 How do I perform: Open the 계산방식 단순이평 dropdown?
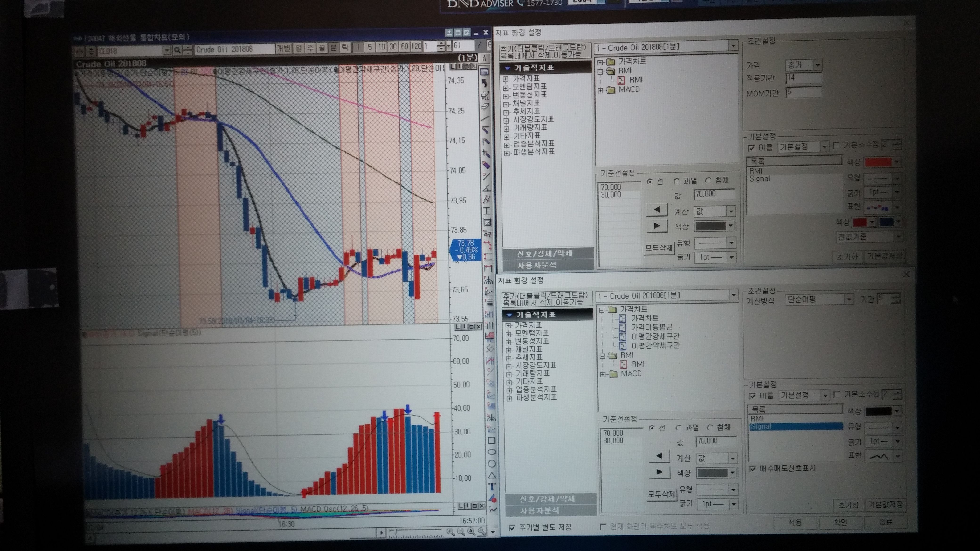[849, 300]
